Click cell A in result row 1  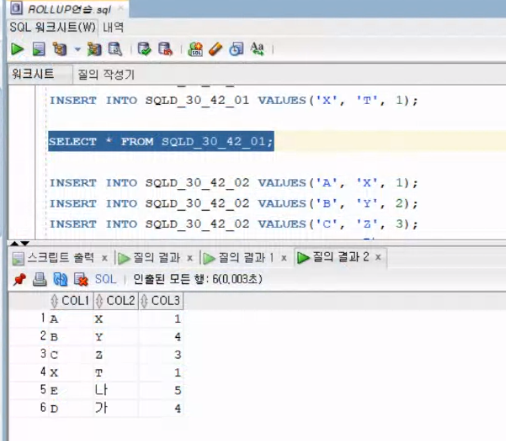pos(71,319)
